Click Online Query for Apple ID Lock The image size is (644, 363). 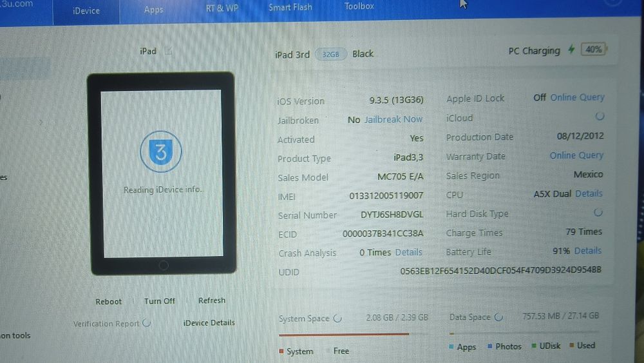click(x=577, y=97)
